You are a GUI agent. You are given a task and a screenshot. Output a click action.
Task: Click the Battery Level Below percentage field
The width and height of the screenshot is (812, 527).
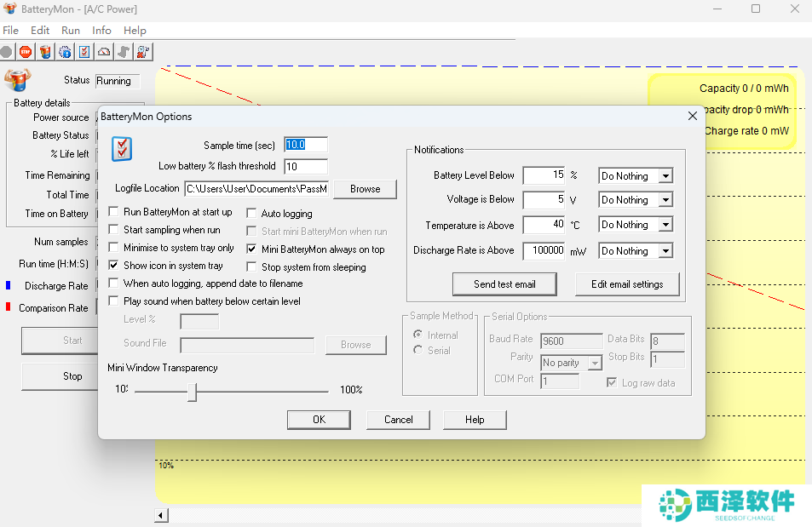tap(544, 175)
